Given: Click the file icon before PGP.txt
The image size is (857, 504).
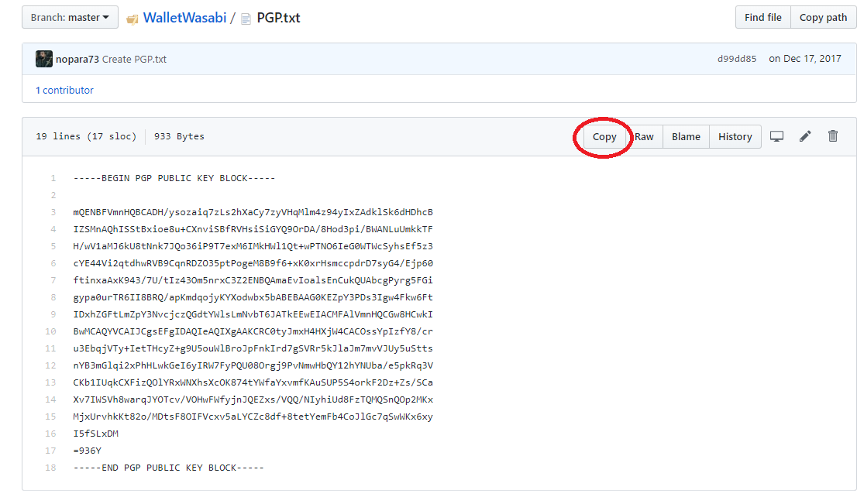Looking at the screenshot, I should click(246, 18).
